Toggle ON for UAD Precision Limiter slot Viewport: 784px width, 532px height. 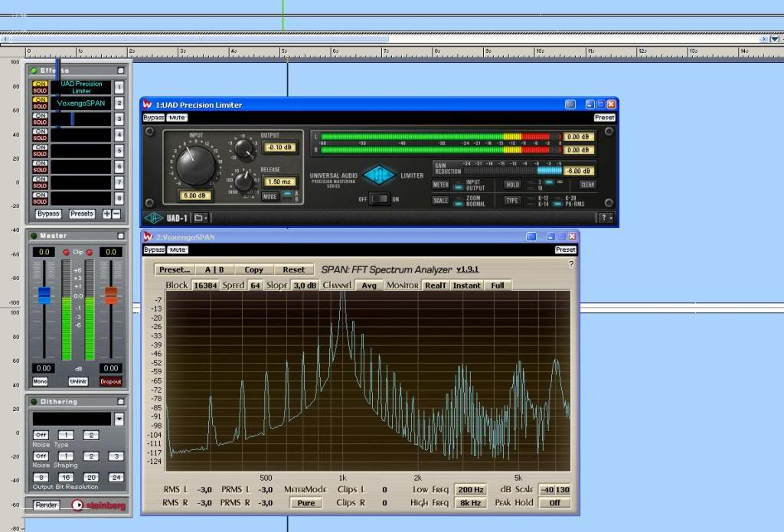coord(40,84)
